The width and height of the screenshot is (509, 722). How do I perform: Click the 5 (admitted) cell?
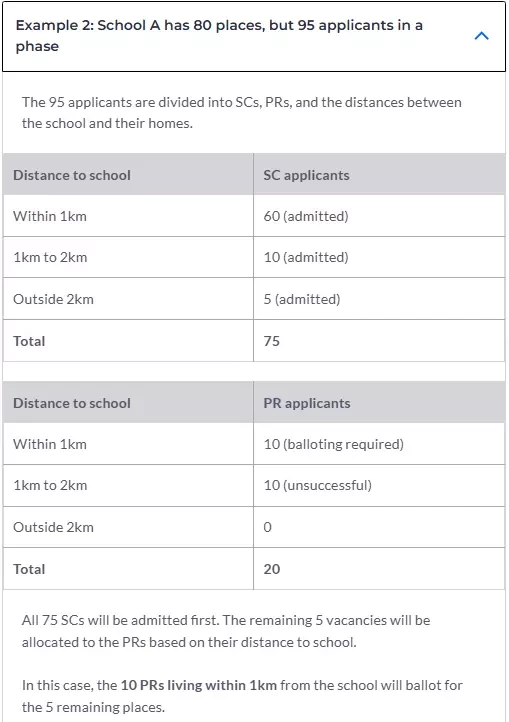click(379, 299)
